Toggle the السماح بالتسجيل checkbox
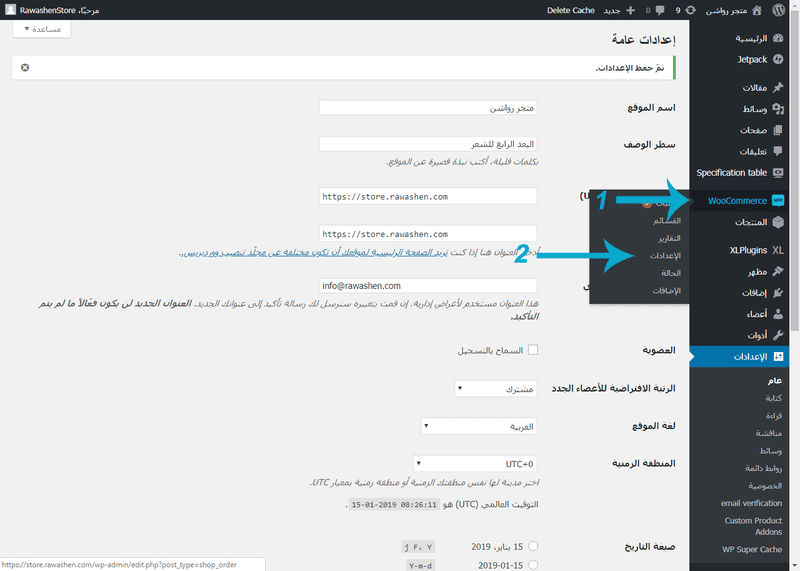Viewport: 800px width, 571px height. coord(533,350)
